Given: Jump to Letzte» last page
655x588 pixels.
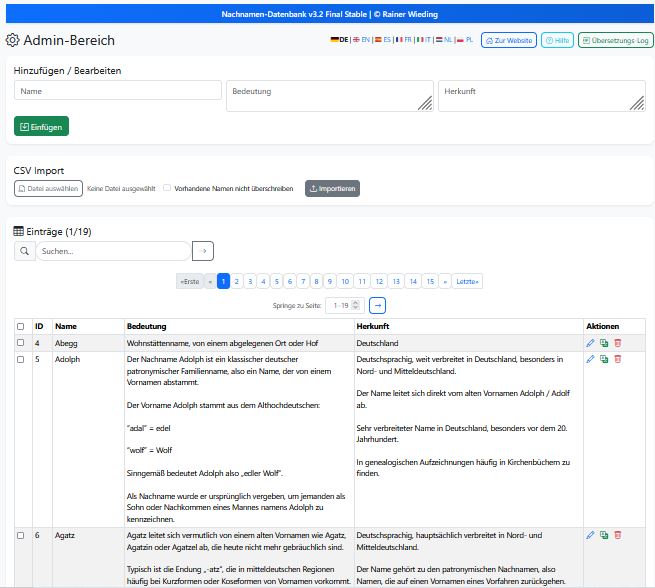Looking at the screenshot, I should (467, 281).
